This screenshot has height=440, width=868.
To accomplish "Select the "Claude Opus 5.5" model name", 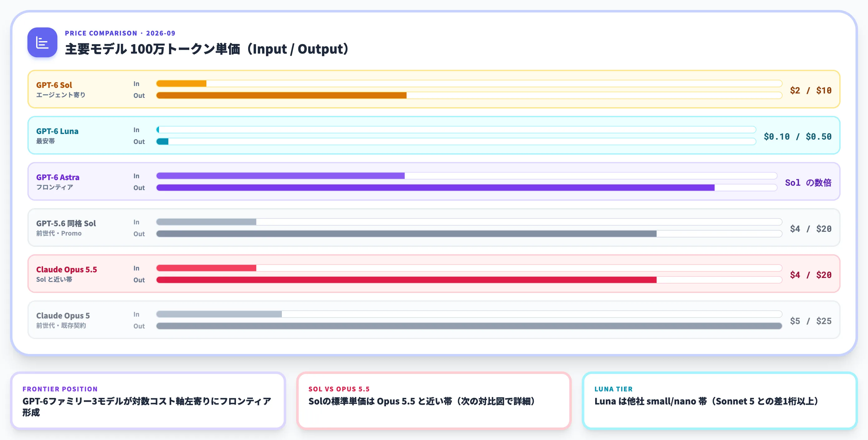I will pyautogui.click(x=66, y=269).
